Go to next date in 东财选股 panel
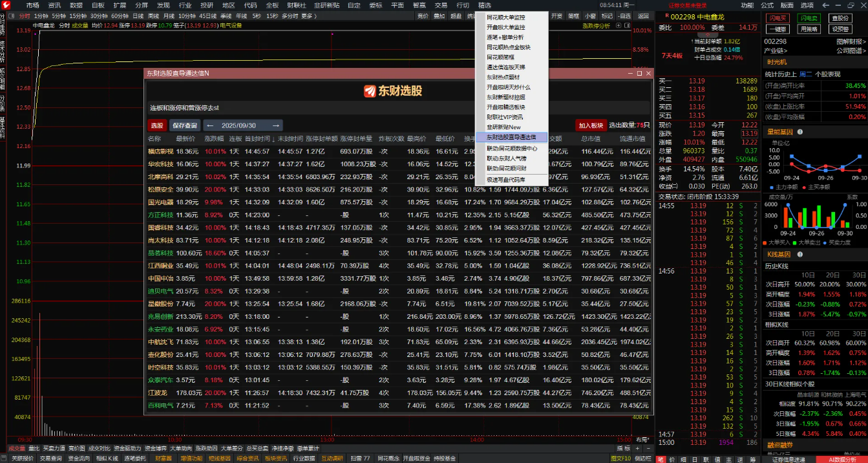This screenshot has width=868, height=463. click(276, 125)
